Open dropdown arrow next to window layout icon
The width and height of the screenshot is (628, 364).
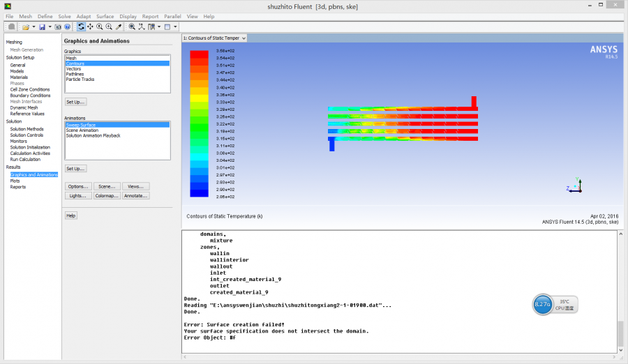[x=174, y=26]
